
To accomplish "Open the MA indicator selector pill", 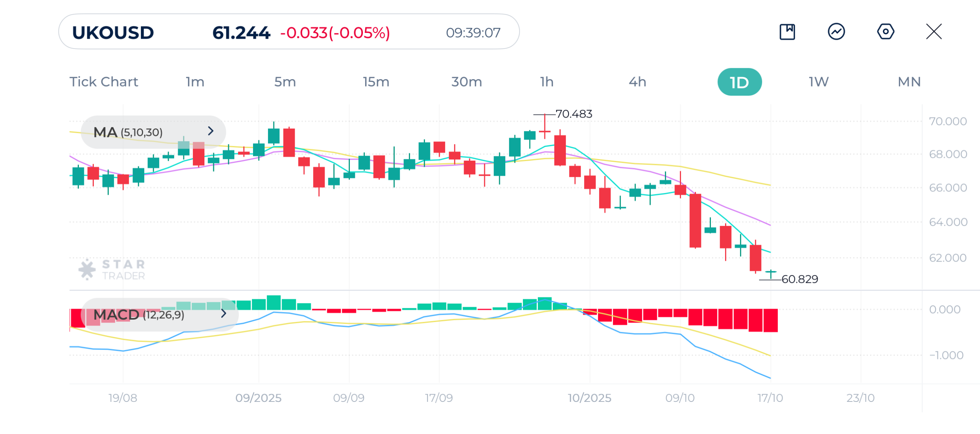I will (x=153, y=132).
